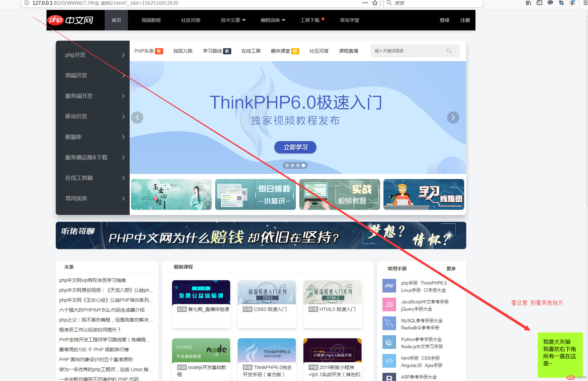588x381 pixels.
Task: Click the 立即学习 button
Action: coord(295,147)
